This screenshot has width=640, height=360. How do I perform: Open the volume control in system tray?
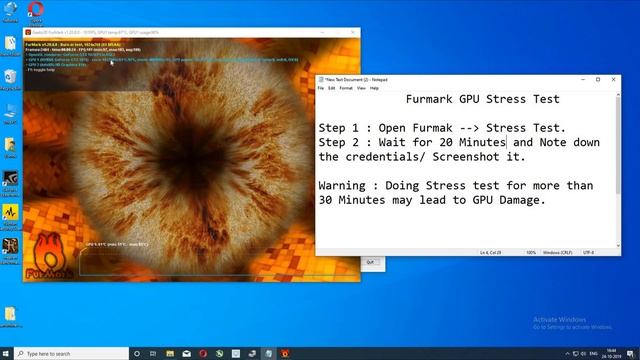pyautogui.click(x=584, y=353)
